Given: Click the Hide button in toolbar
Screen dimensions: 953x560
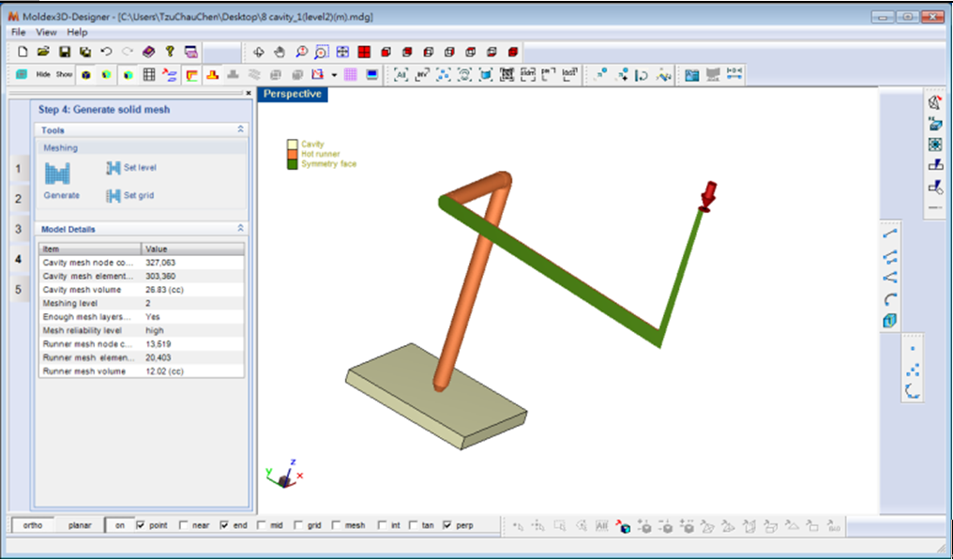Looking at the screenshot, I should point(43,74).
